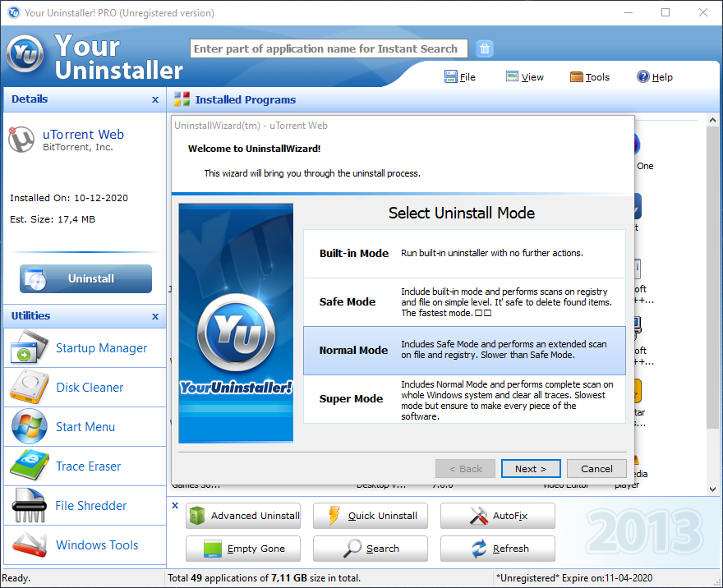This screenshot has height=588, width=723.
Task: Close the bottom toolbar panel
Action: [x=175, y=505]
